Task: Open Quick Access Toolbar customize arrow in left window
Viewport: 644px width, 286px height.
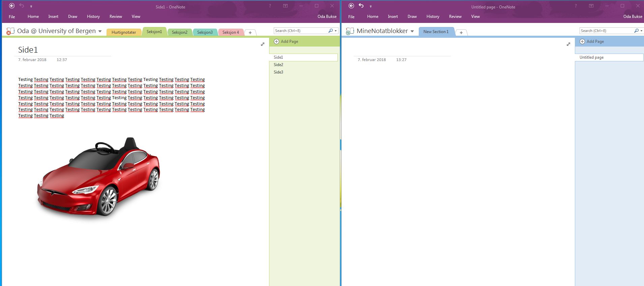Action: click(31, 6)
